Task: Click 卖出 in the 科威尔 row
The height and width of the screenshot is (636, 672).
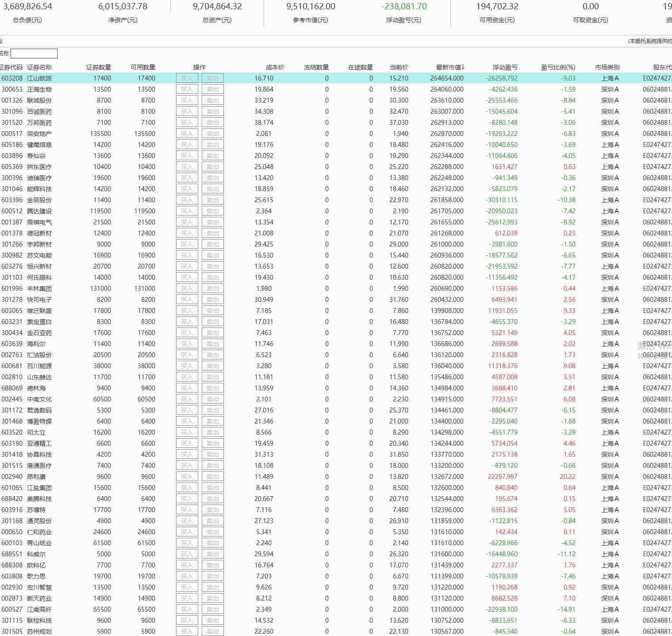Action: tap(213, 554)
